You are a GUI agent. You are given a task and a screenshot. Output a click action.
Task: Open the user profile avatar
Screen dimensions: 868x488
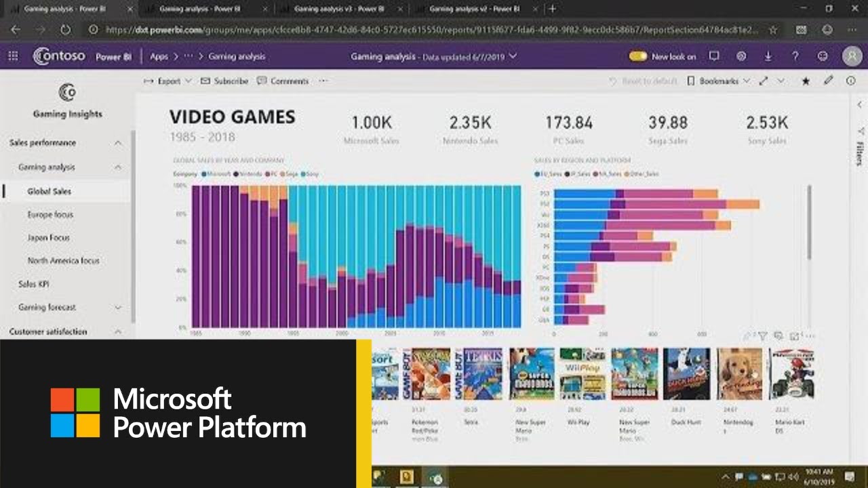pyautogui.click(x=852, y=56)
